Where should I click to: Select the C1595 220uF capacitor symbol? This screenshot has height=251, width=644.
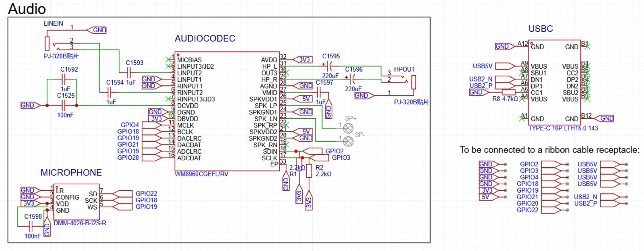pos(328,66)
